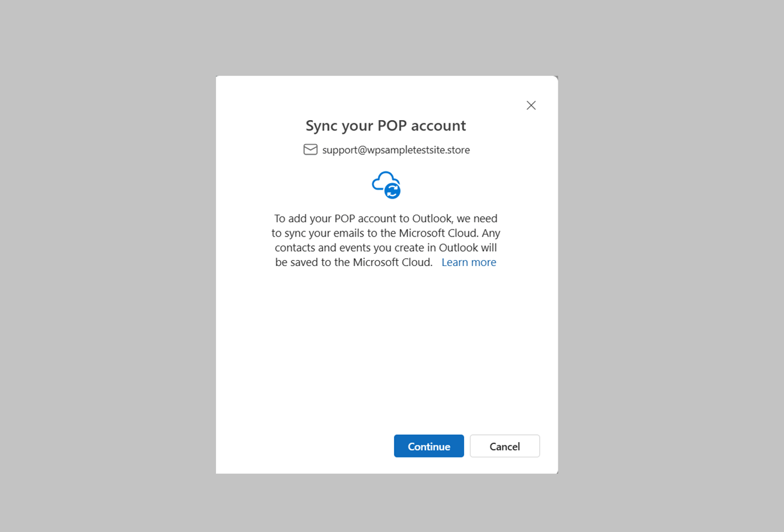Close the dialog with the X icon
Screen dimensions: 784x532
point(531,105)
